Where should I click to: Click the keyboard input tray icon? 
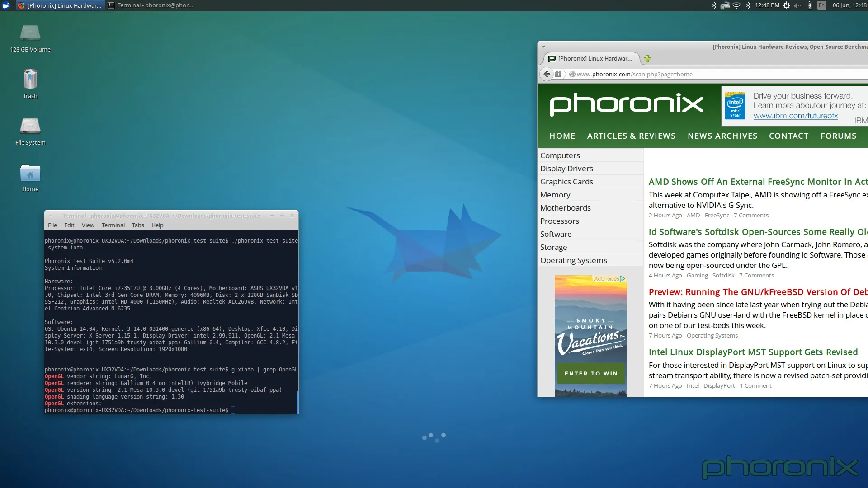[725, 5]
